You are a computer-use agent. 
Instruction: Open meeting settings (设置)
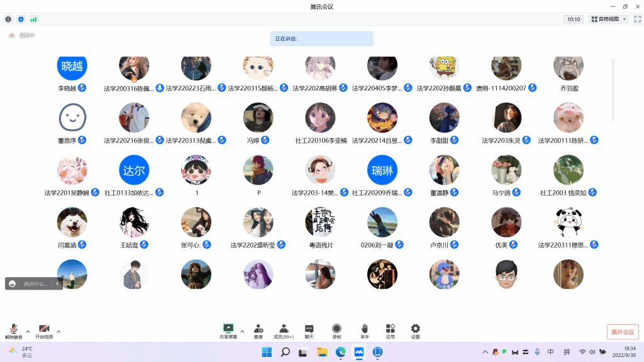pyautogui.click(x=415, y=331)
